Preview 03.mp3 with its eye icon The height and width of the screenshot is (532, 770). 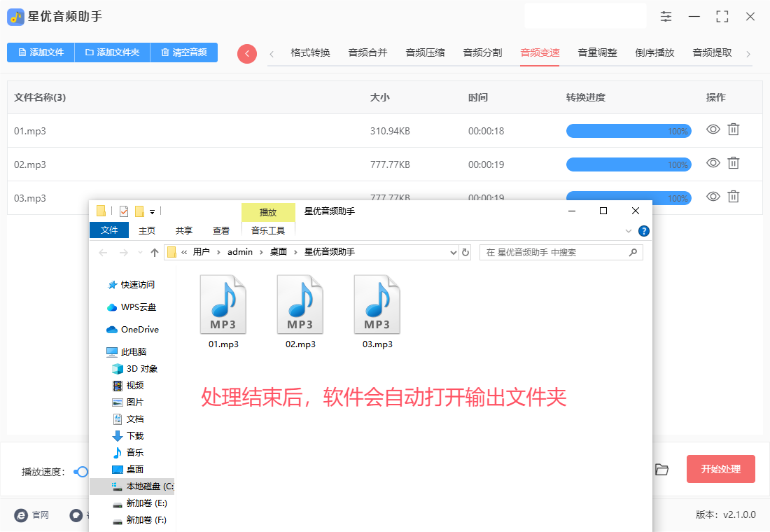point(713,197)
